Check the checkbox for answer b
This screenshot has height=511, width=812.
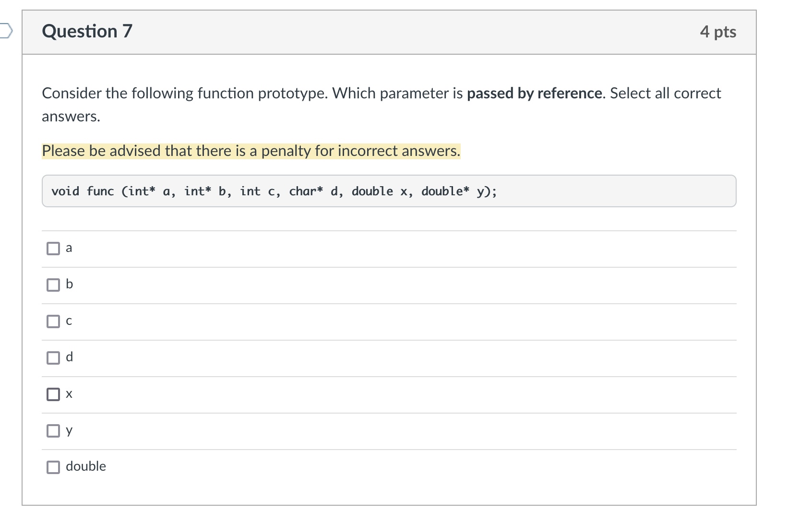(53, 285)
